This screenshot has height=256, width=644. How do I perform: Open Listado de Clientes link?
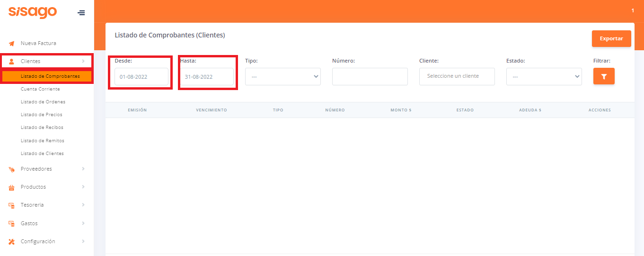42,154
